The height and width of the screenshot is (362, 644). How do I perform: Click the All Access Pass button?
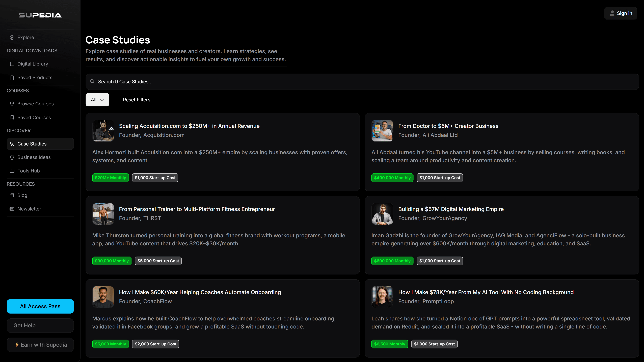point(40,306)
